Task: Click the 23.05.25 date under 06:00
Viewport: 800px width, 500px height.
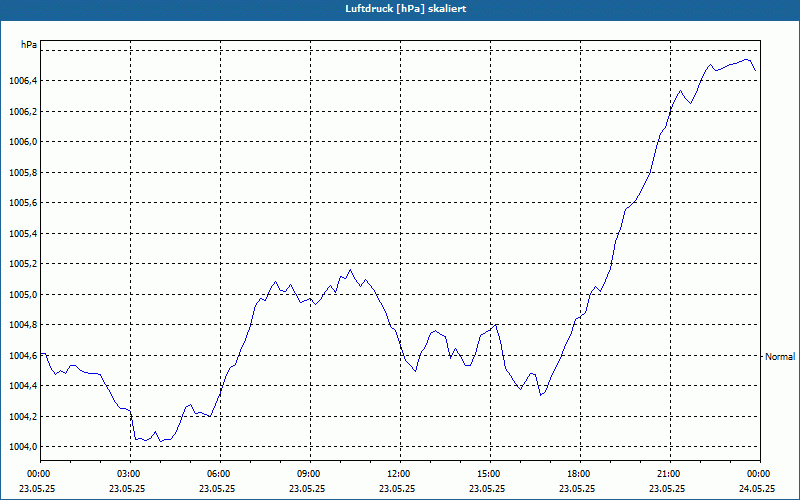Action: (217, 488)
